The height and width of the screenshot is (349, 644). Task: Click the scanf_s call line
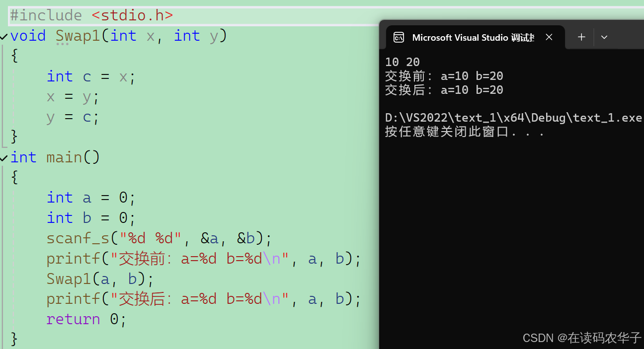(x=160, y=238)
